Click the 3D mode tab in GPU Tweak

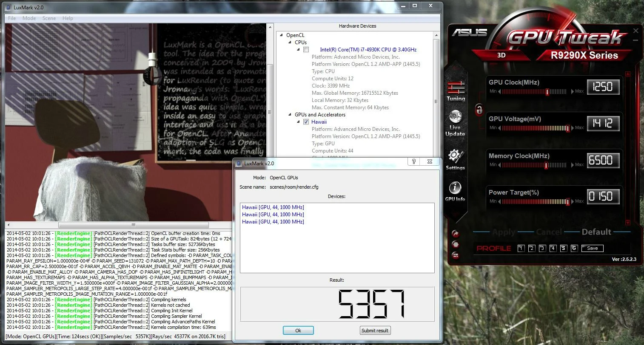(502, 55)
